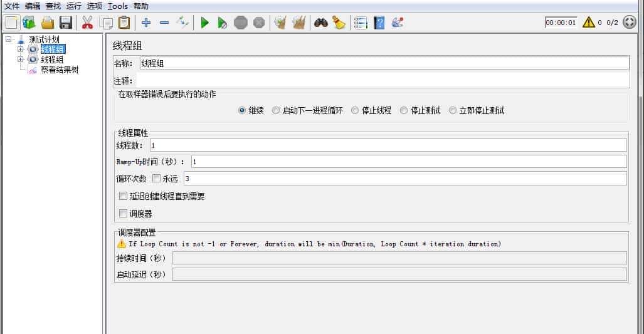Viewport: 644px width, 334px height.
Task: Click the 线程数 input field
Action: tap(388, 145)
